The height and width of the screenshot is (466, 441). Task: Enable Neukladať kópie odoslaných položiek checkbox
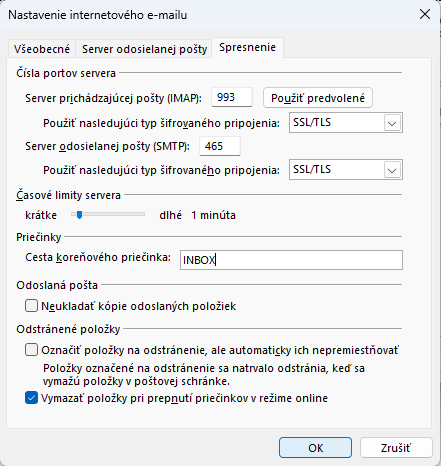(x=31, y=306)
